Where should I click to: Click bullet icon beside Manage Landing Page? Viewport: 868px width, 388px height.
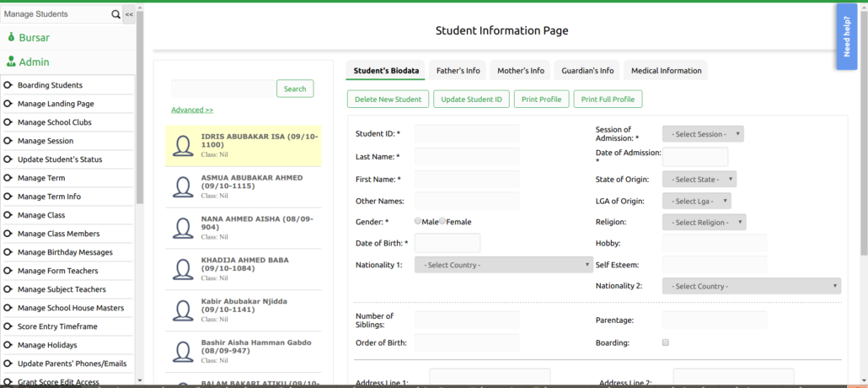pos(8,104)
